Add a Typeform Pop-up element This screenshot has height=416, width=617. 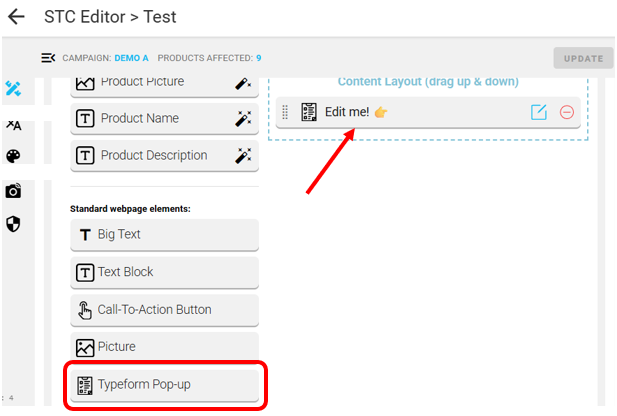[x=164, y=385]
